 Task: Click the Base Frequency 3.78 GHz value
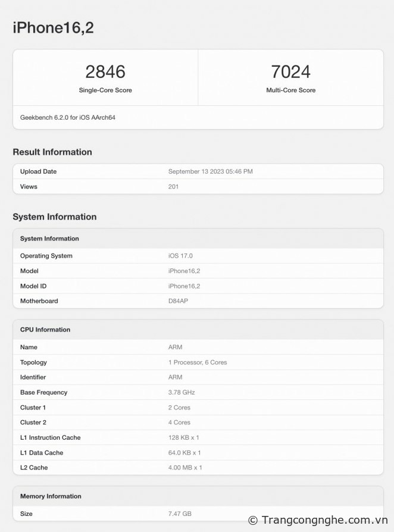coord(182,393)
